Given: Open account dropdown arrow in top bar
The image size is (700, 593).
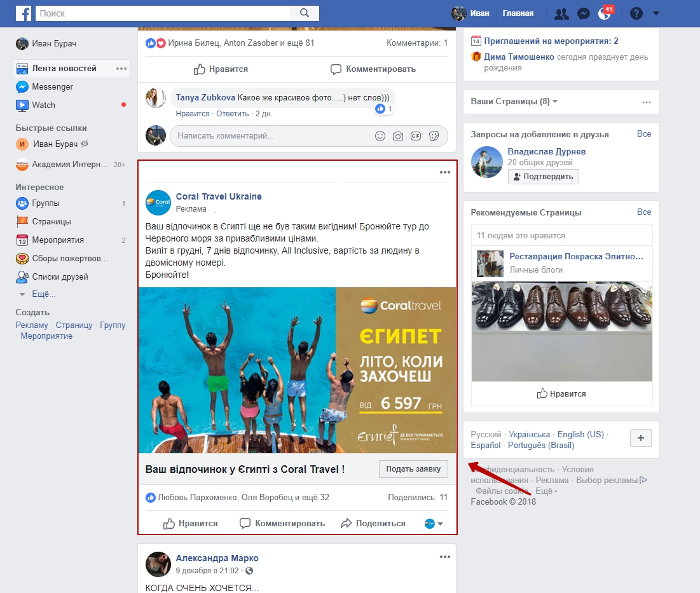Looking at the screenshot, I should click(656, 13).
